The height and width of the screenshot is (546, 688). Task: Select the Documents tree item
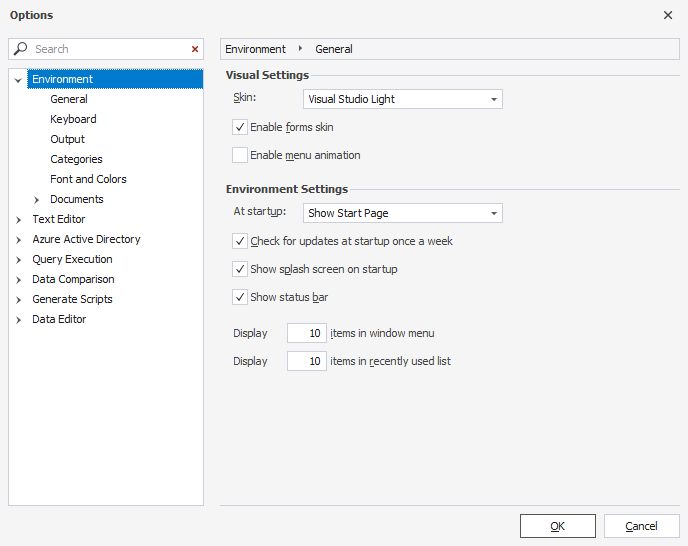tap(77, 199)
